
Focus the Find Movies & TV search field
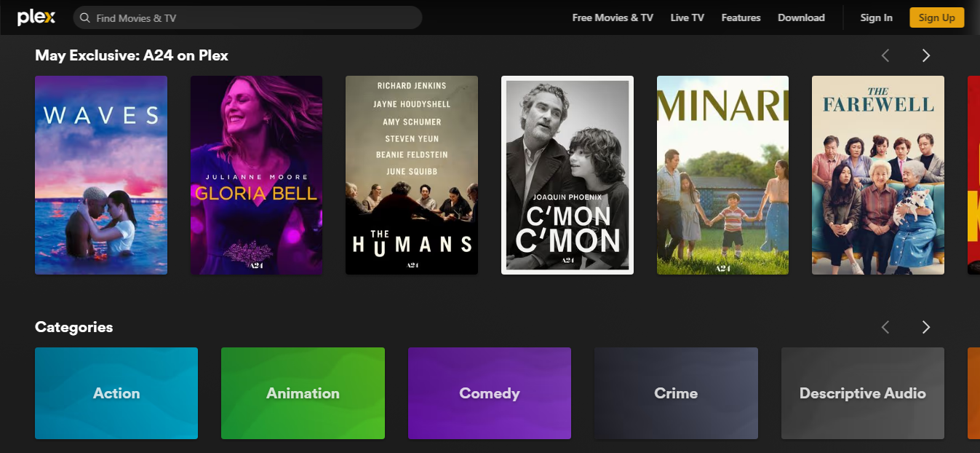(x=247, y=17)
